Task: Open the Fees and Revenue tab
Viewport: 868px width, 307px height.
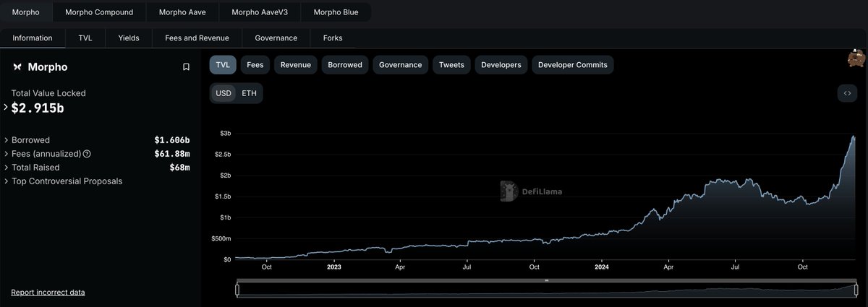Action: (197, 38)
